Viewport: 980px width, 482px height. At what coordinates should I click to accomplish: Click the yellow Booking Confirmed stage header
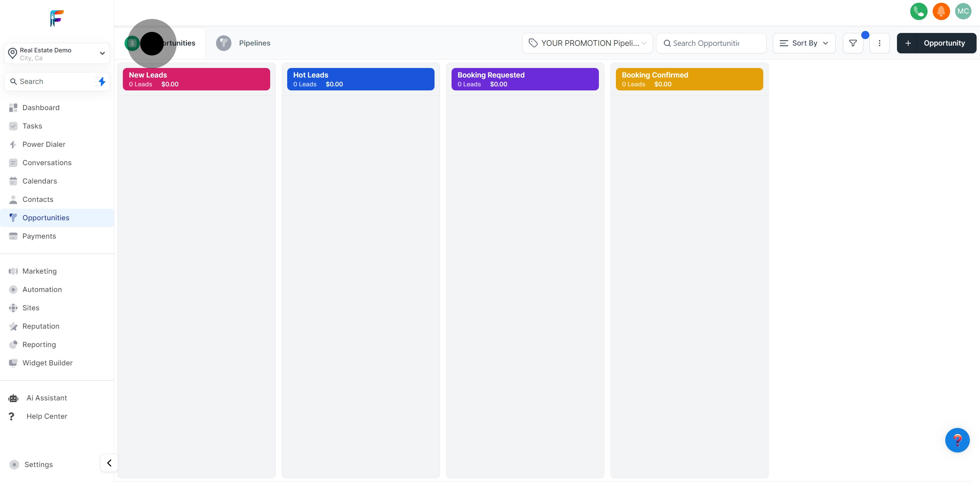coord(689,79)
